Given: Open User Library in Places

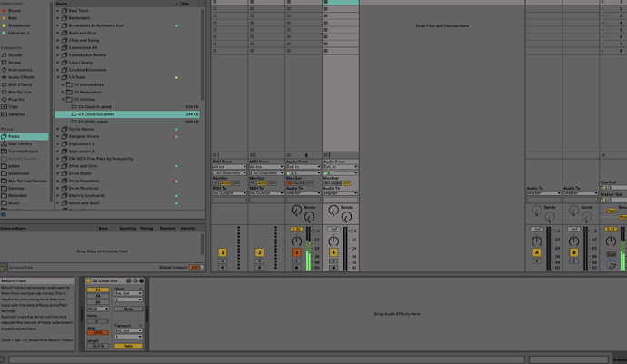Looking at the screenshot, I should pyautogui.click(x=20, y=143).
